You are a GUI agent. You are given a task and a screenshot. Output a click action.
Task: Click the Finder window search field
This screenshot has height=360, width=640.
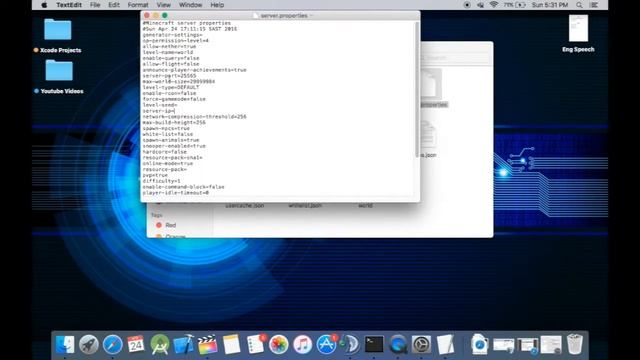[455, 58]
